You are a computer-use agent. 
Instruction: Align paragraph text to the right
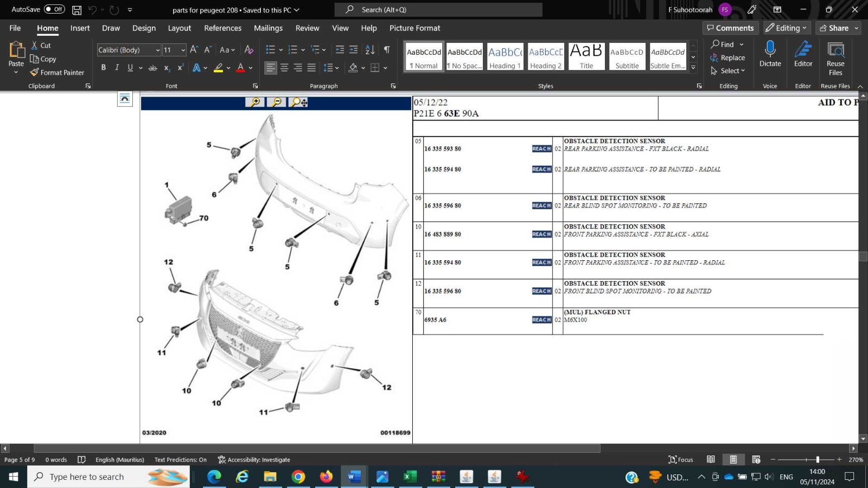point(298,68)
